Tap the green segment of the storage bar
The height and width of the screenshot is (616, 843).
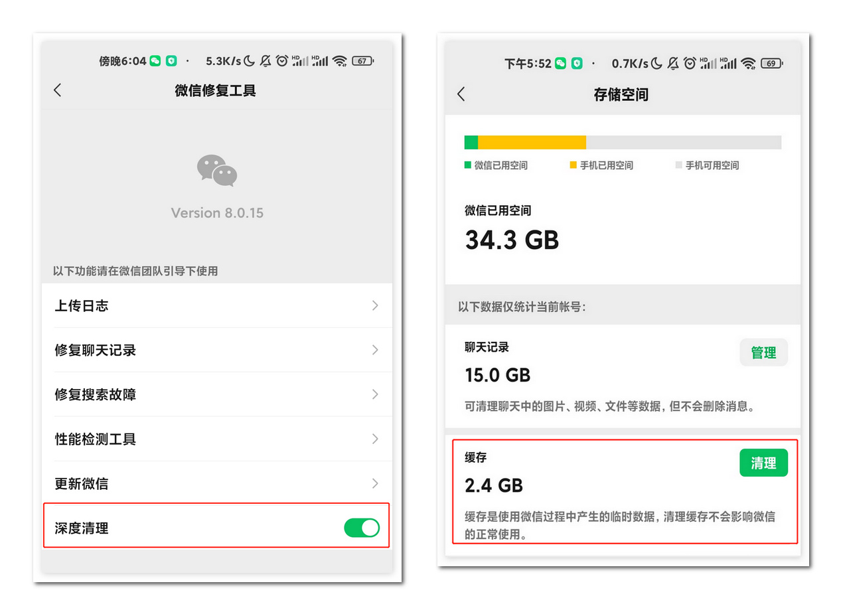click(x=471, y=142)
